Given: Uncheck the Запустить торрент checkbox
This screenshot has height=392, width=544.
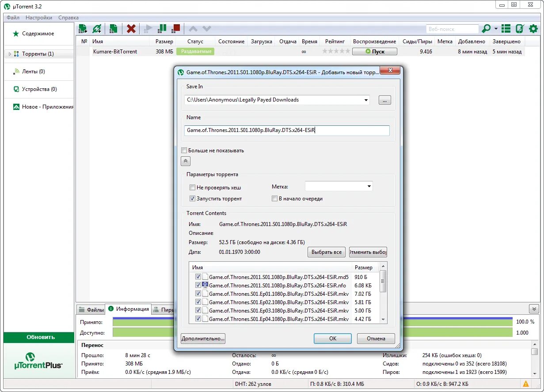Looking at the screenshot, I should pos(192,199).
